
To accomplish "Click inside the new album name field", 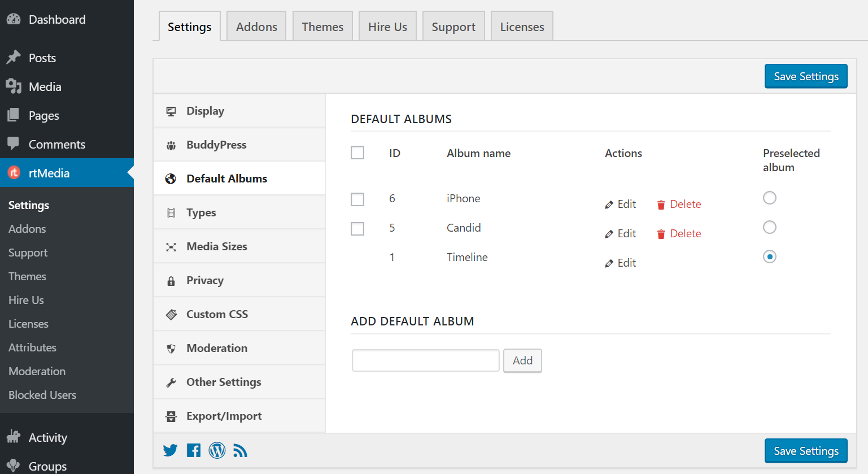I will coord(425,360).
